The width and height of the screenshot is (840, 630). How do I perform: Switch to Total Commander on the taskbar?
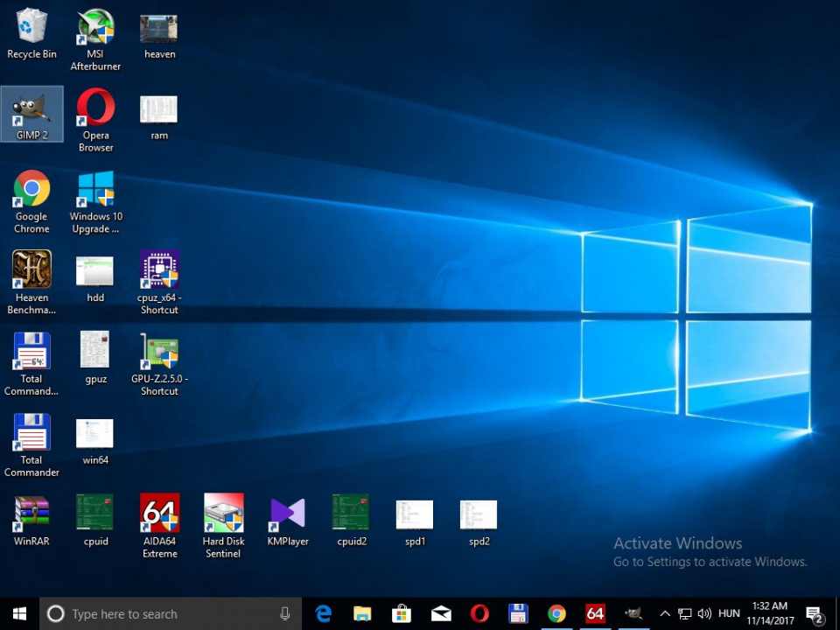click(518, 613)
